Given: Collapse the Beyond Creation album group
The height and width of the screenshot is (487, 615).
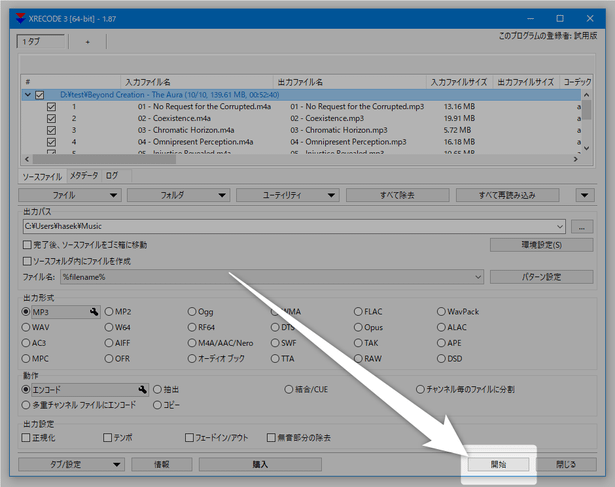Looking at the screenshot, I should coord(27,95).
